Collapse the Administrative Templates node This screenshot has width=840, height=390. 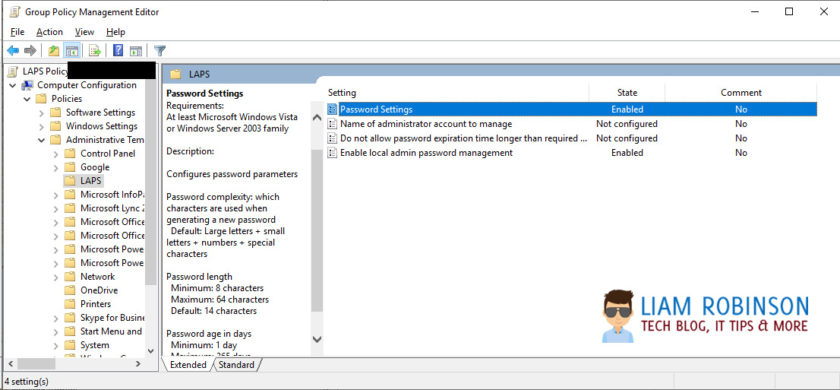(x=42, y=140)
